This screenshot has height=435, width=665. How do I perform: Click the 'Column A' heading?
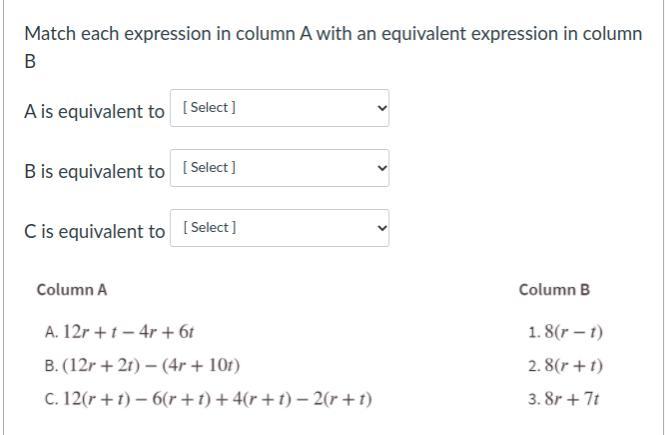72,290
